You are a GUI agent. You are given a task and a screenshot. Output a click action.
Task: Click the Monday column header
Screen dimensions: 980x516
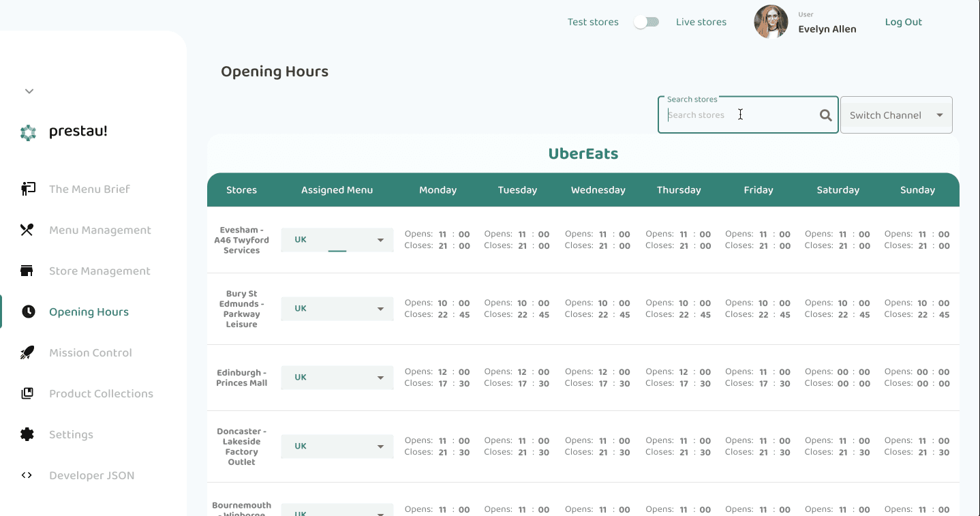438,189
